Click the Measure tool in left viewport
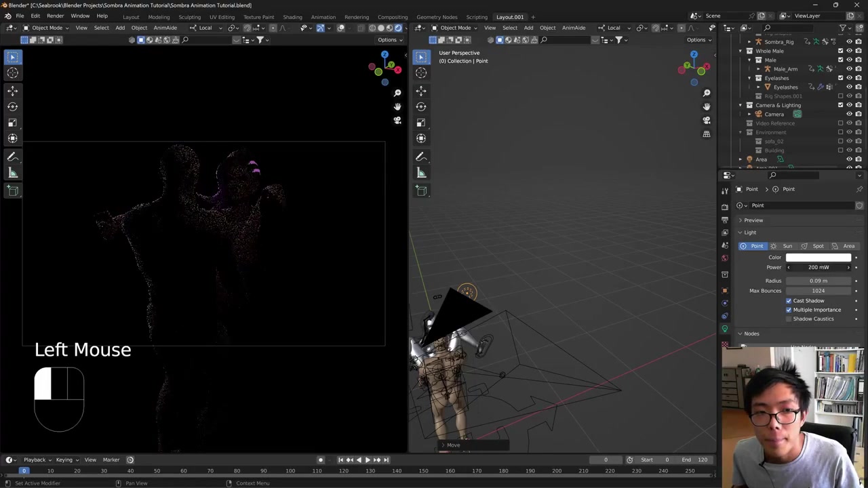Screen dimensions: 868x488 pos(13,173)
